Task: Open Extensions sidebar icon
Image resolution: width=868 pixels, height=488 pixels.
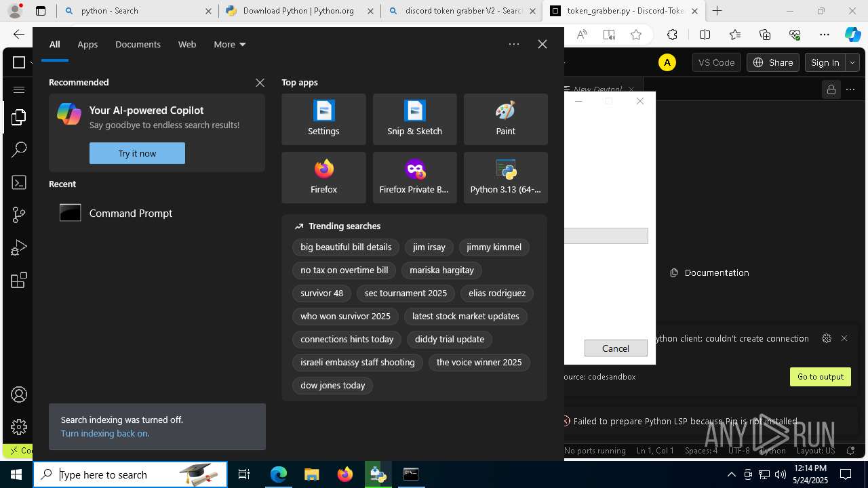Action: coord(19,280)
